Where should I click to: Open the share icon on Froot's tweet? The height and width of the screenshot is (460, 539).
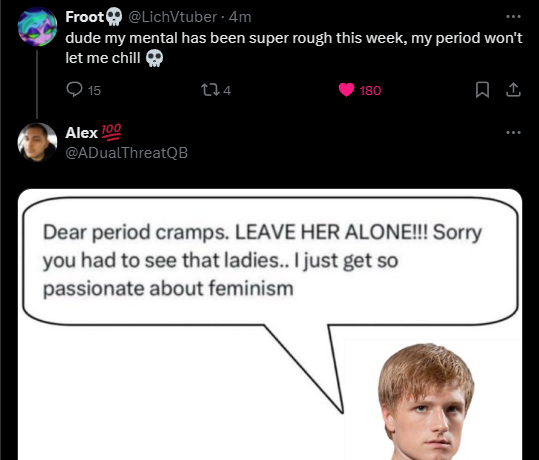pos(513,90)
